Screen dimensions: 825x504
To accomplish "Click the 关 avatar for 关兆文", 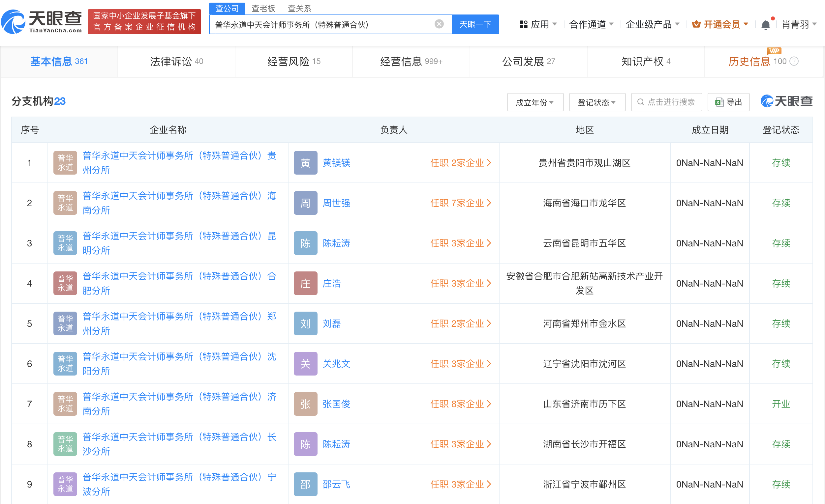I will click(305, 364).
